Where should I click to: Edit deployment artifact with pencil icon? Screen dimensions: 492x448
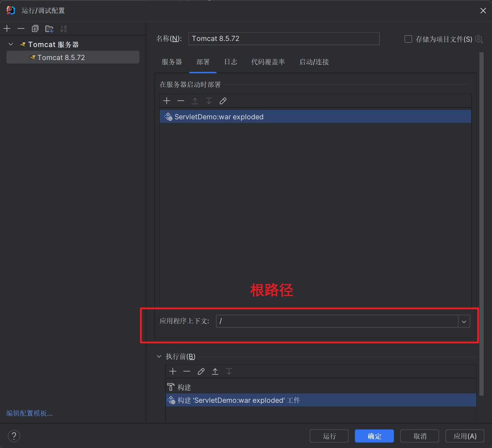(x=223, y=101)
